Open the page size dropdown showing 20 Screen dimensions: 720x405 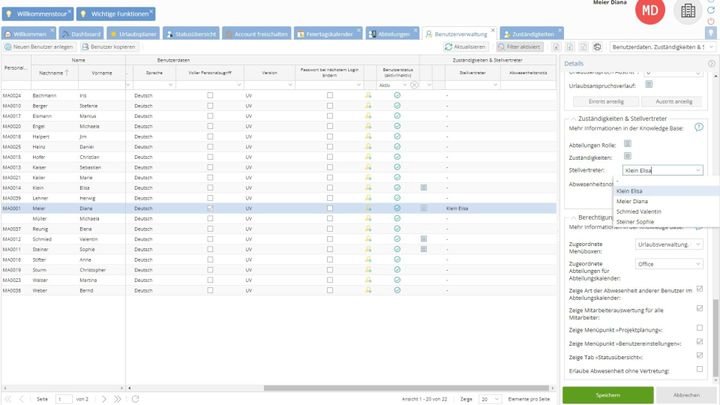click(x=489, y=398)
